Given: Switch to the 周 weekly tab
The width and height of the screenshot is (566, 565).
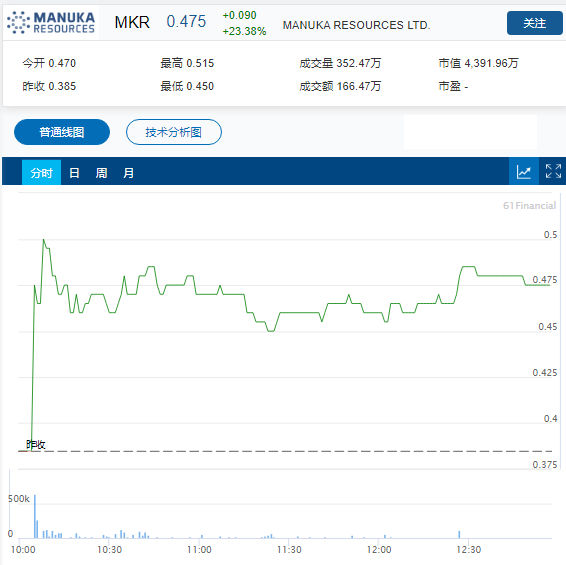Looking at the screenshot, I should point(101,173).
